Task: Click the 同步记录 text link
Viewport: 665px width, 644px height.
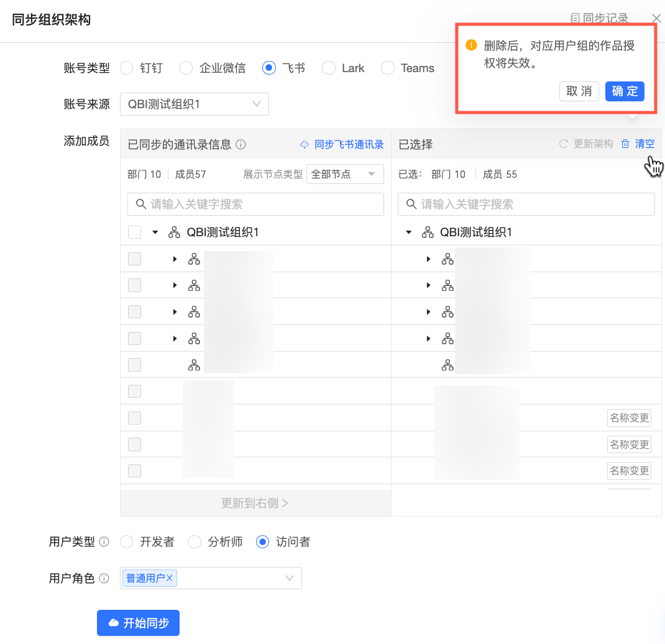Action: pyautogui.click(x=605, y=18)
